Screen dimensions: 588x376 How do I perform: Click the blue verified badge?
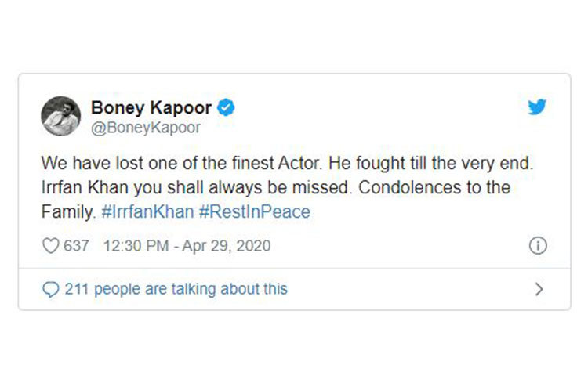click(227, 107)
